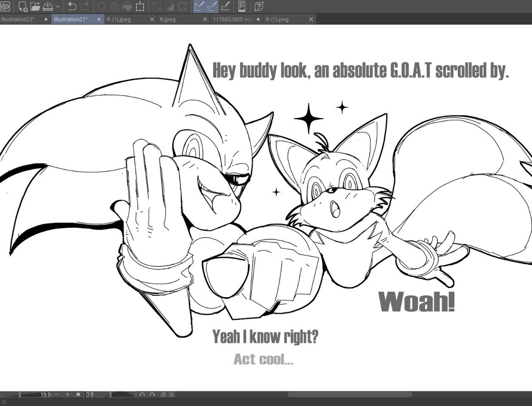Viewport: 532px width, 406px height.
Task: Redo the undone action
Action: pos(85,7)
